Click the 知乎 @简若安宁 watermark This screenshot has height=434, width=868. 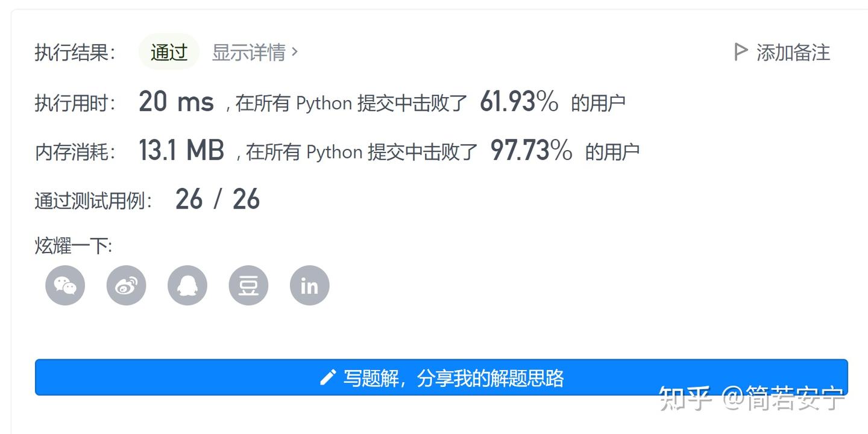[752, 398]
